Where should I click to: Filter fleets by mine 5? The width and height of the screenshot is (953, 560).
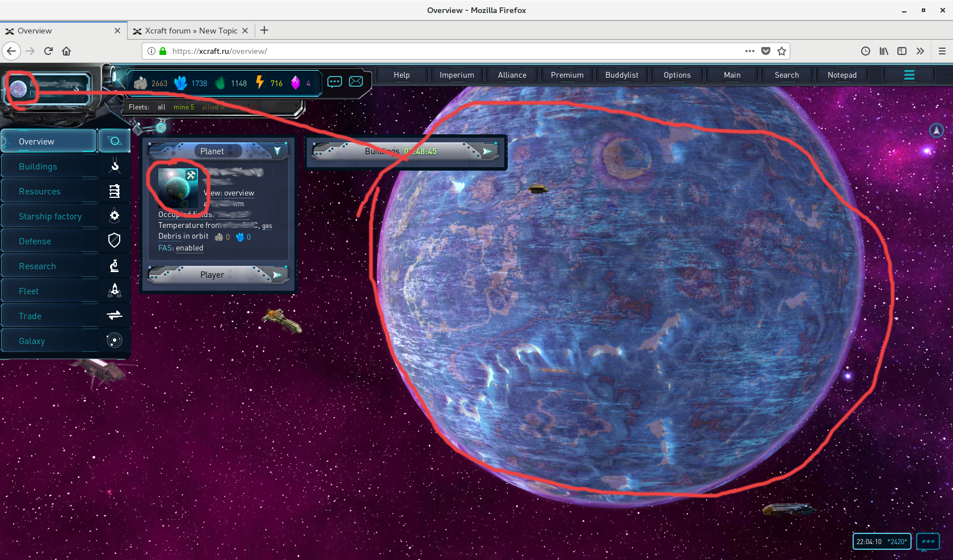tap(183, 107)
